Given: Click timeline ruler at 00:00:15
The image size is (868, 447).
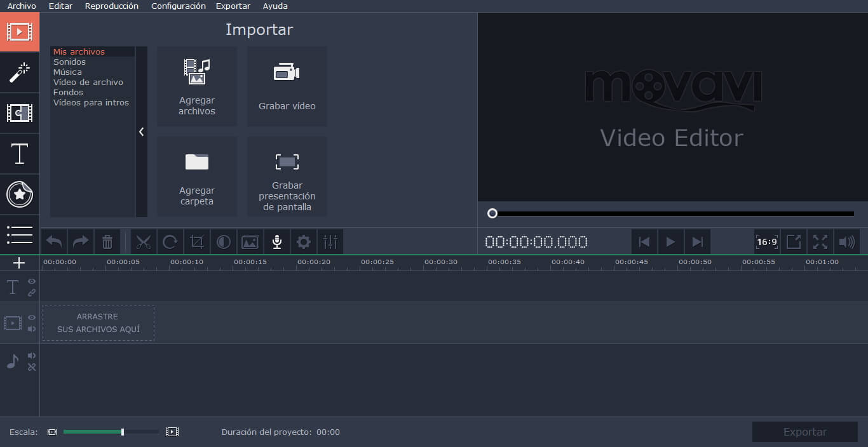Looking at the screenshot, I should (250, 262).
